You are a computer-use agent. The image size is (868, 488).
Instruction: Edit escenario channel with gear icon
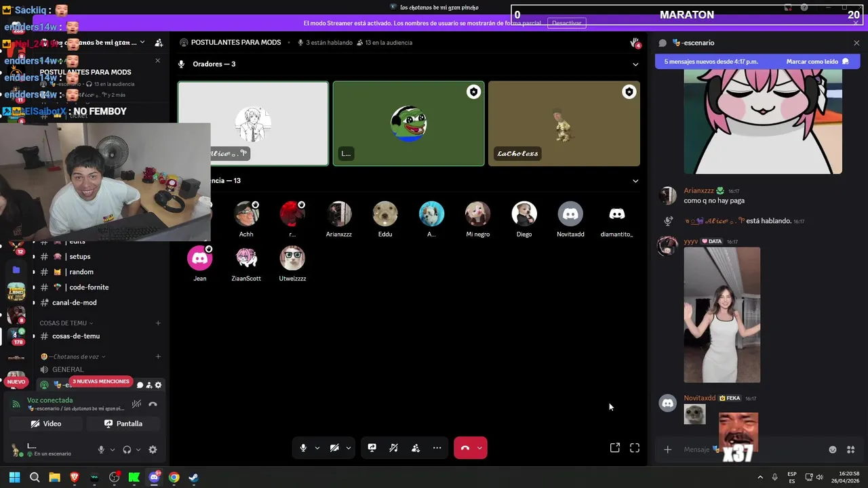tap(158, 385)
